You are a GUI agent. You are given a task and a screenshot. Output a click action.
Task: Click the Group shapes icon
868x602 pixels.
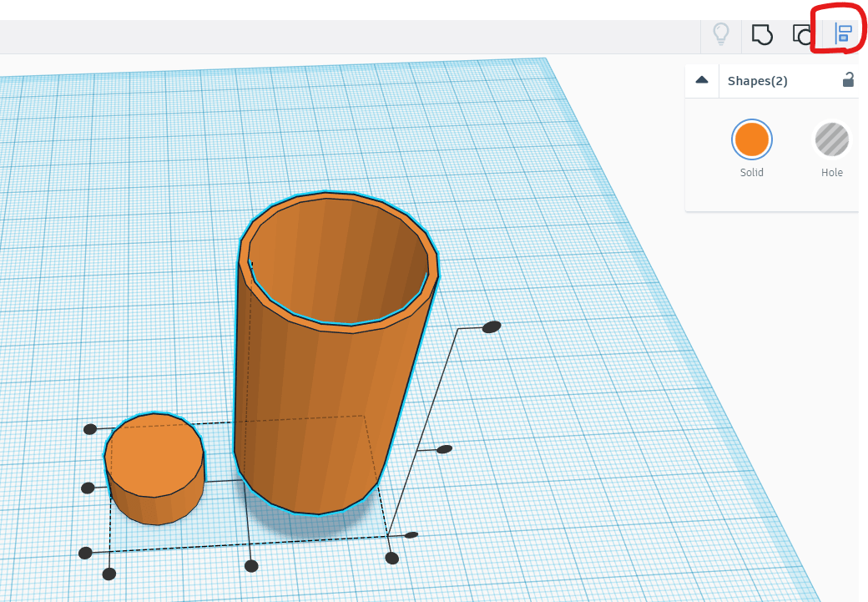click(762, 34)
